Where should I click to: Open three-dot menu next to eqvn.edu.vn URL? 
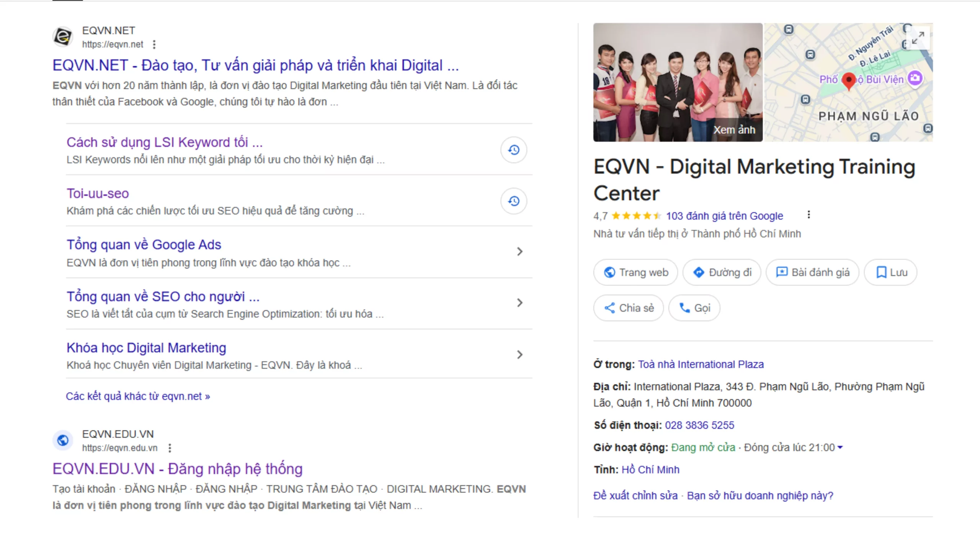pyautogui.click(x=170, y=448)
